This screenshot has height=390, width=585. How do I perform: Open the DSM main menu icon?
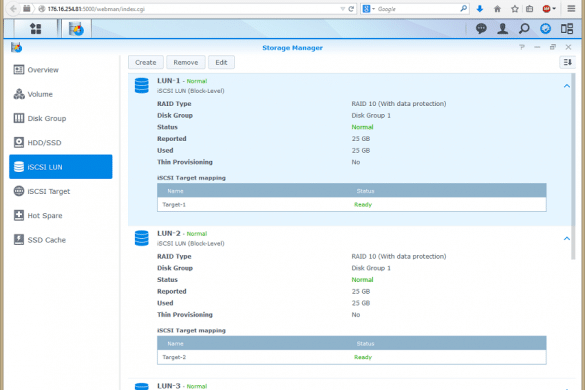pyautogui.click(x=36, y=29)
